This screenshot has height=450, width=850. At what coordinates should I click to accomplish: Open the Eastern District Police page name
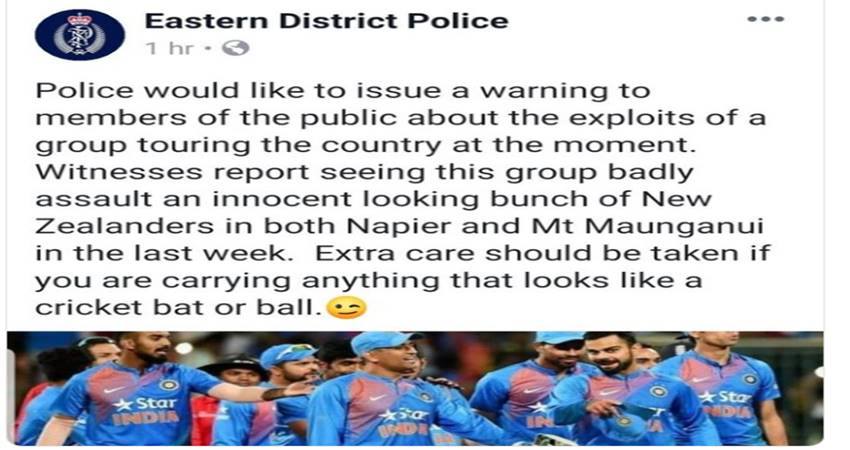[x=326, y=21]
